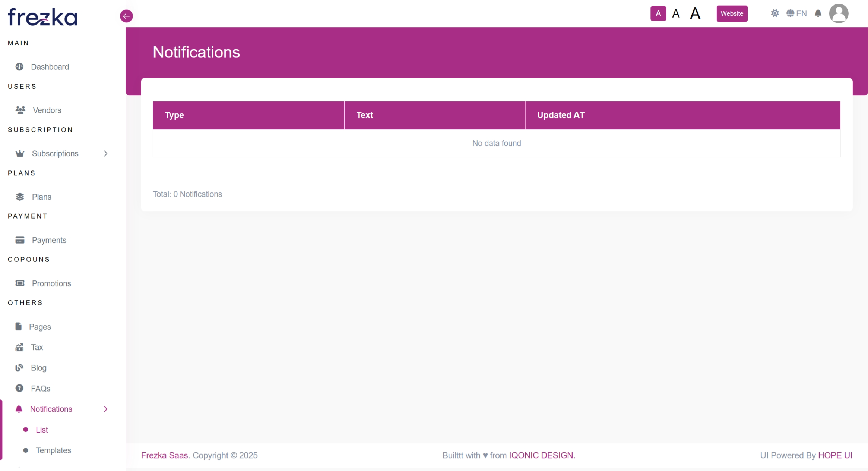Select the medium font size A
Screen dimensions: 868x471
pyautogui.click(x=675, y=14)
